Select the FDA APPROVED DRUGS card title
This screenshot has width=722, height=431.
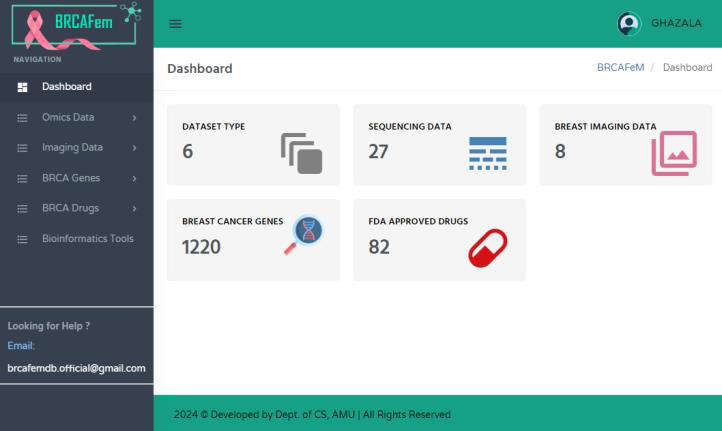(418, 221)
